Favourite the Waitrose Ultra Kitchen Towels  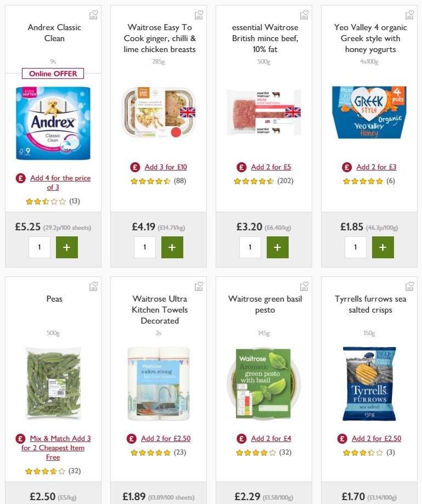click(199, 286)
